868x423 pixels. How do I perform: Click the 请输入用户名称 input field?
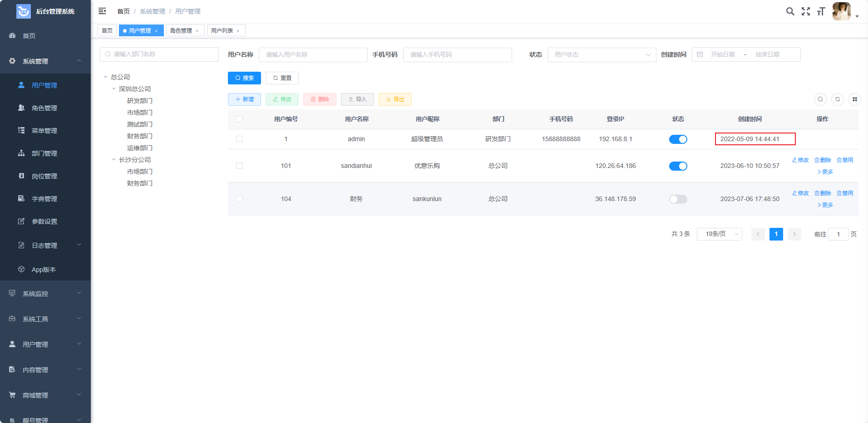click(x=313, y=54)
